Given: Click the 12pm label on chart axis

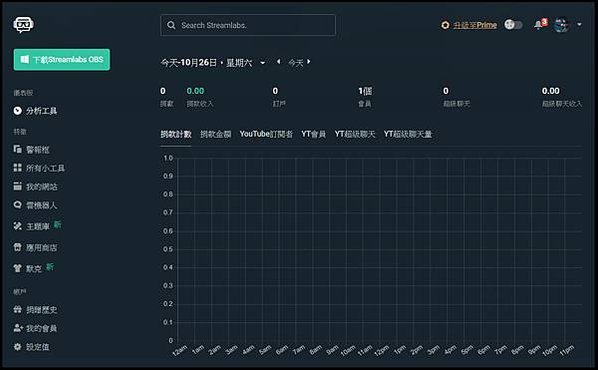Looking at the screenshot, I should 381,351.
